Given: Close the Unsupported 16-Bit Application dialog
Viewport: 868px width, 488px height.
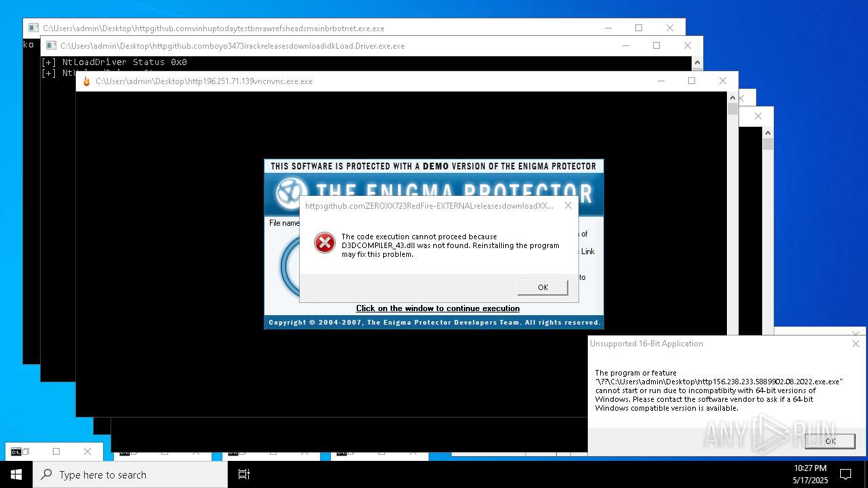Looking at the screenshot, I should point(856,344).
